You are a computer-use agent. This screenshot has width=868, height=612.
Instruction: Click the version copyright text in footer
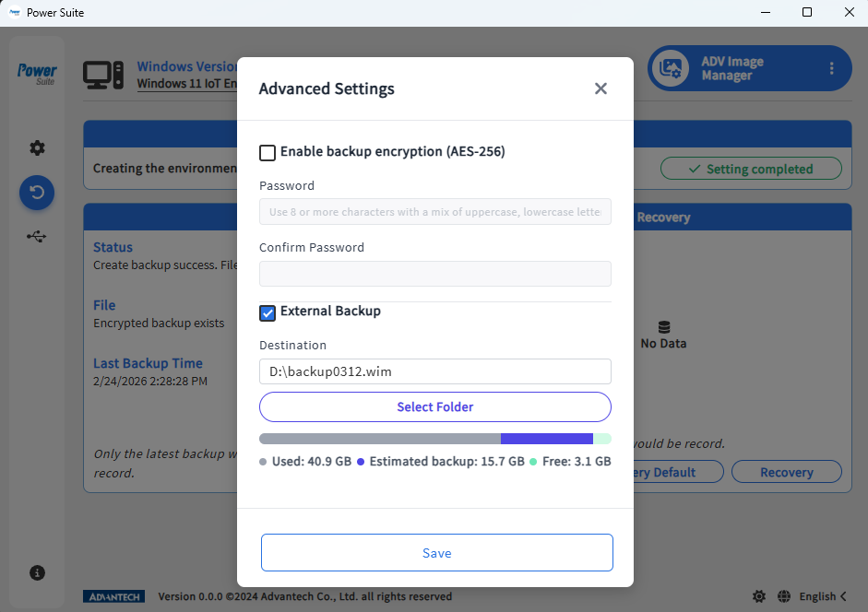(x=305, y=596)
